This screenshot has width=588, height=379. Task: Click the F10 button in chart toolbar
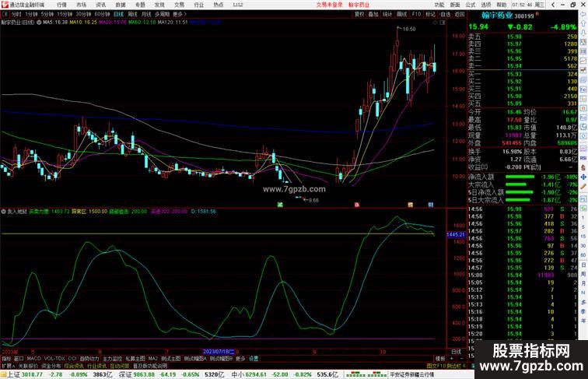coord(416,14)
